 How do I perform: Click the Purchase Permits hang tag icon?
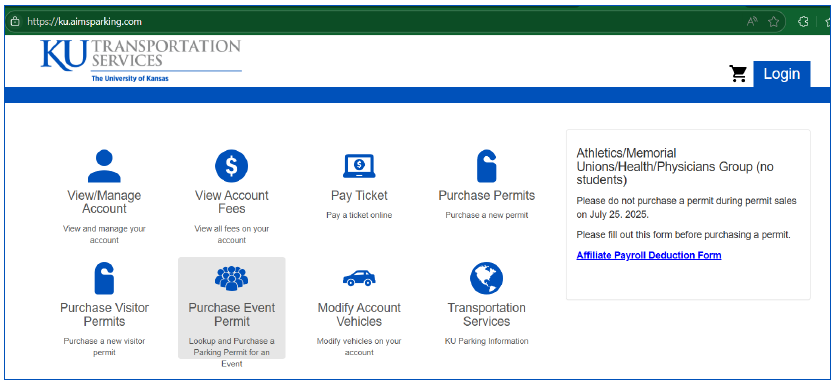pyautogui.click(x=486, y=166)
